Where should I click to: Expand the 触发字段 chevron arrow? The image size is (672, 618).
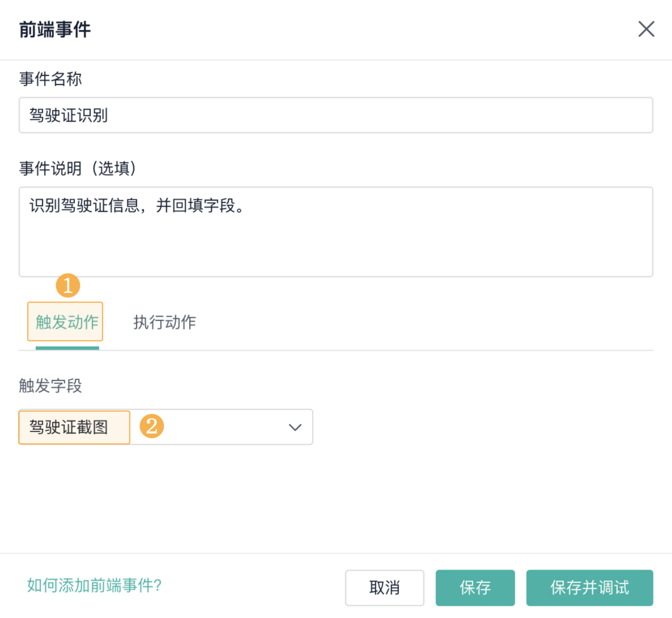[295, 428]
